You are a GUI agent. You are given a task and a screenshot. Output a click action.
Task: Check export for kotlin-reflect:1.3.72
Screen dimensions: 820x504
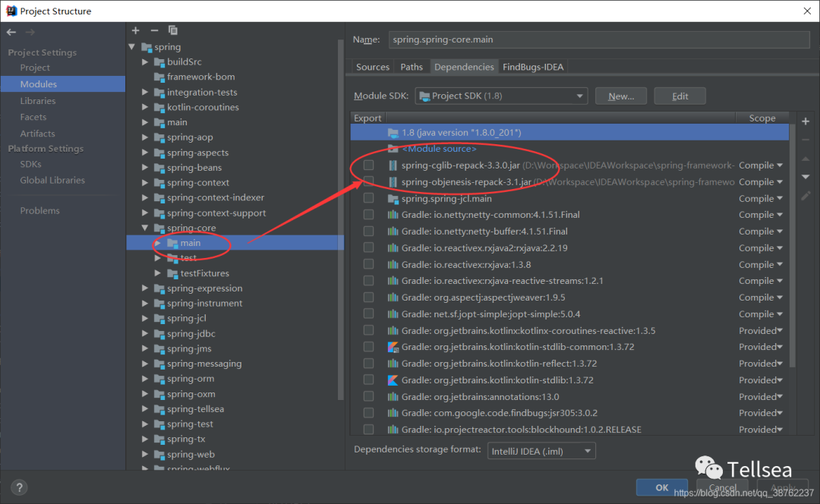(369, 364)
